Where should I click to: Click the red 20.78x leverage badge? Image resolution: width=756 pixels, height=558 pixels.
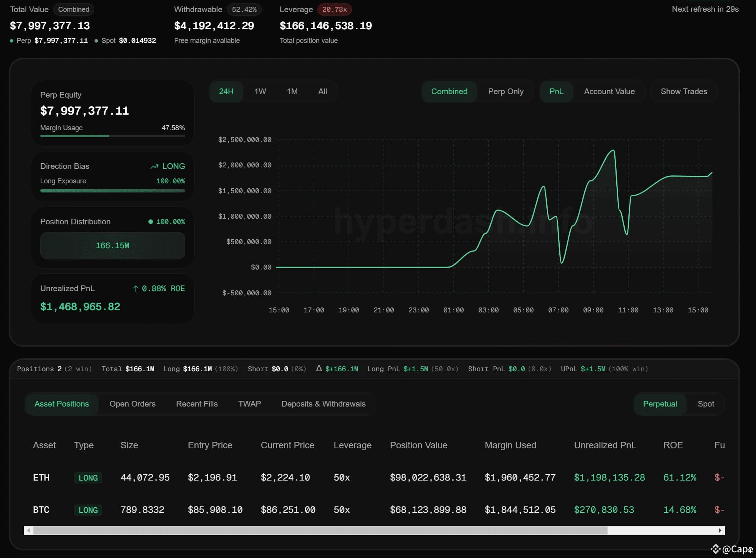point(335,9)
